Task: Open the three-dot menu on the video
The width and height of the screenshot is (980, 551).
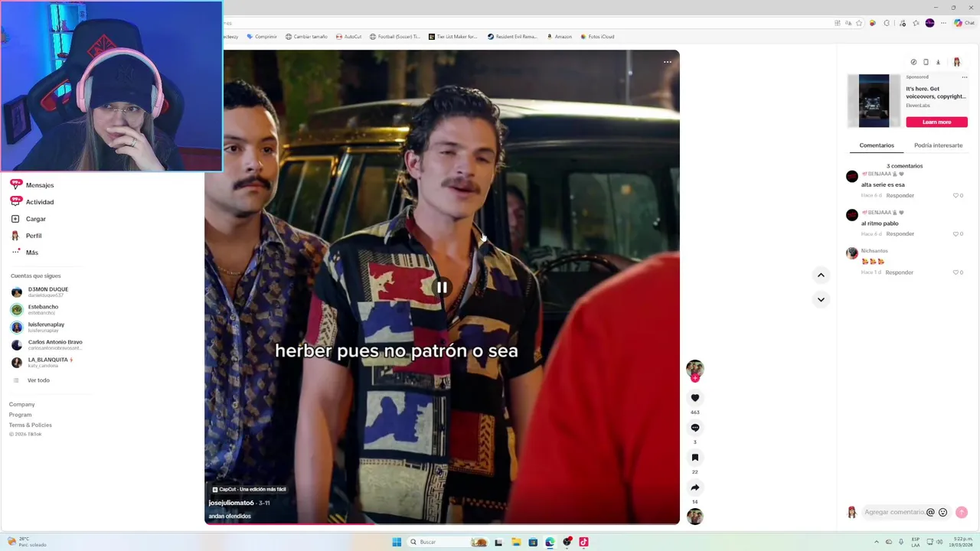Action: point(668,62)
